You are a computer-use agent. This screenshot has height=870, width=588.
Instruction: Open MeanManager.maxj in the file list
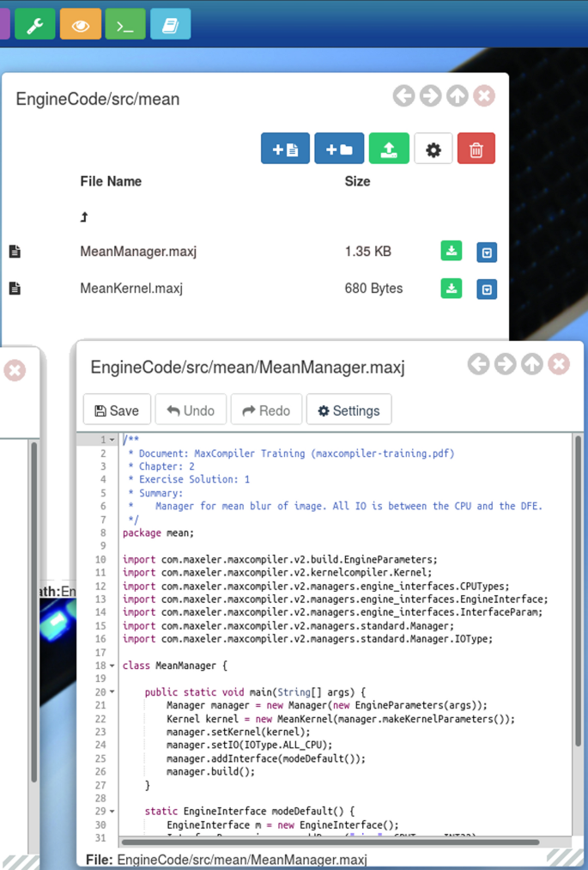pos(138,252)
